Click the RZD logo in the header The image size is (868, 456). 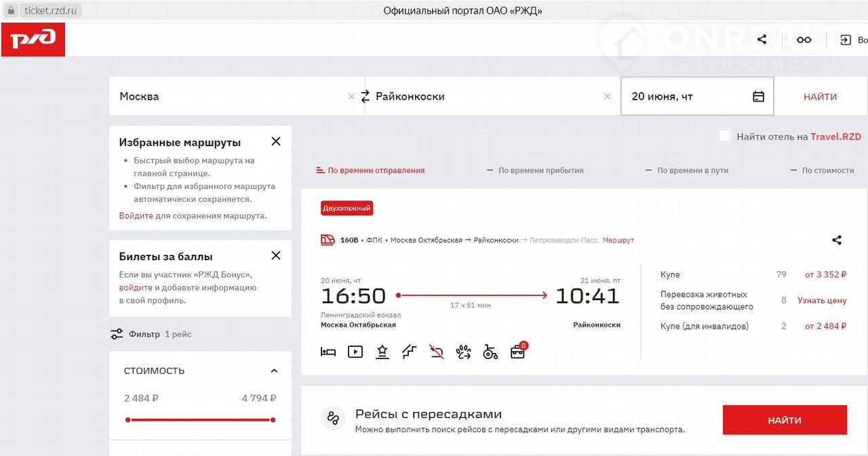[x=33, y=39]
